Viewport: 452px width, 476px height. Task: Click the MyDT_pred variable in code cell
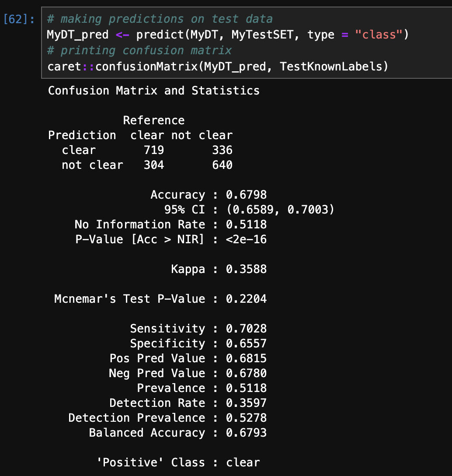(78, 35)
